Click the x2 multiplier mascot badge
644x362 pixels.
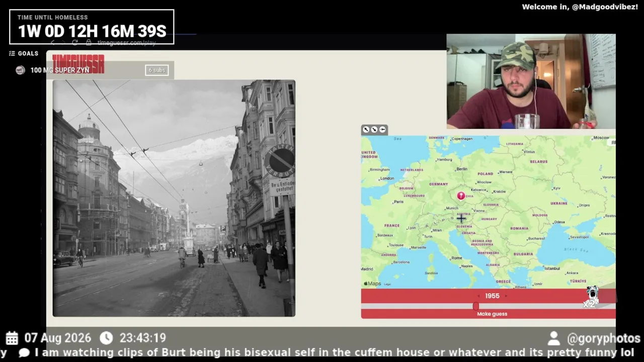point(591,297)
